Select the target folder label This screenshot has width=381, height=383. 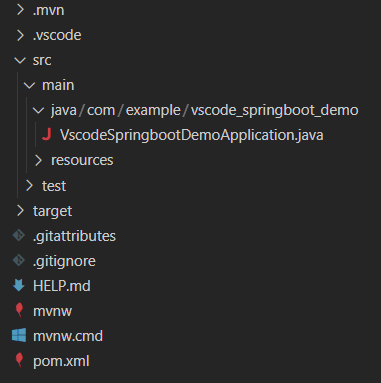pos(52,211)
